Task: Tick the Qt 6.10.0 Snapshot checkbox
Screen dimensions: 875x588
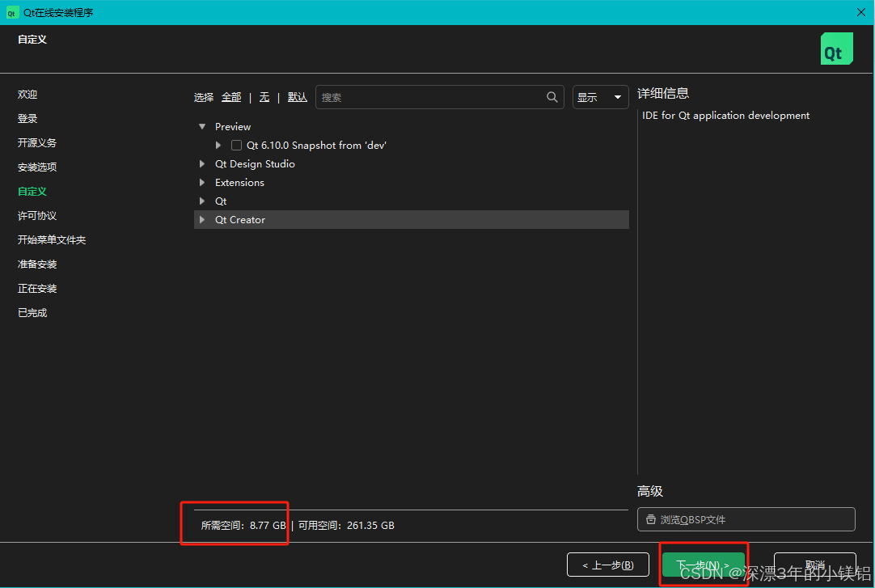Action: 237,145
